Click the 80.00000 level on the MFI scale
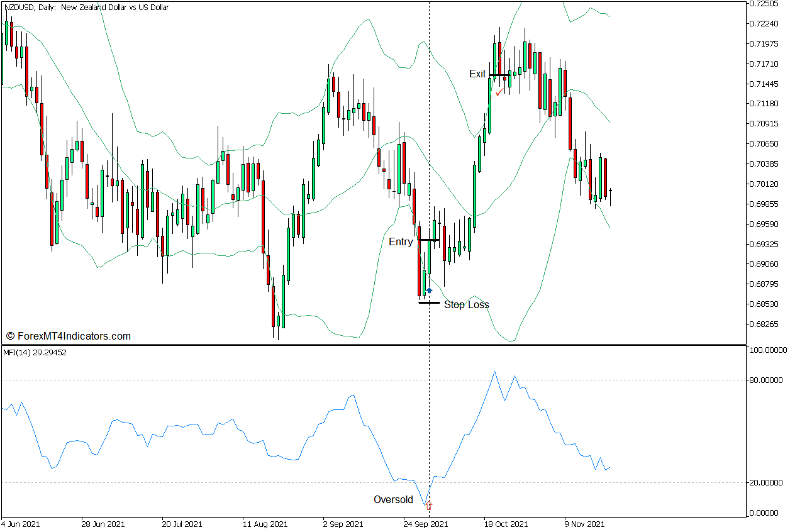790x532 pixels. 768,380
